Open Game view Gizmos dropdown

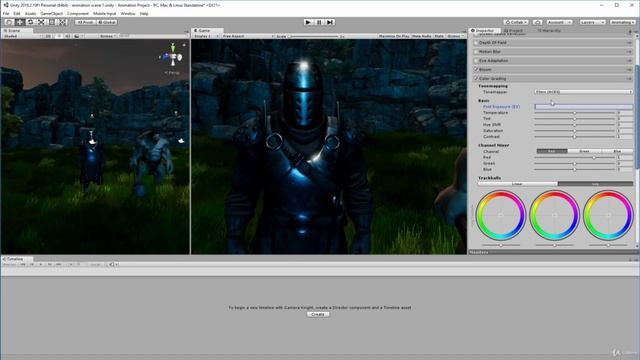(455, 36)
